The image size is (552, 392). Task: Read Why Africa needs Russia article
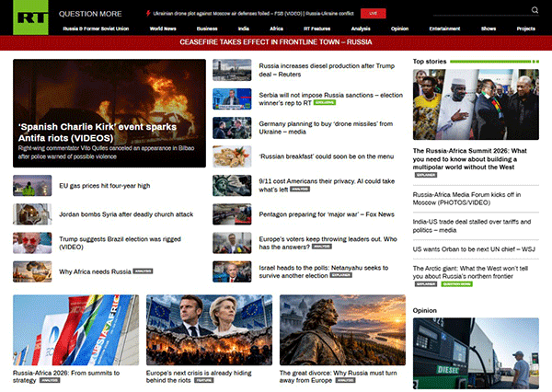[95, 271]
